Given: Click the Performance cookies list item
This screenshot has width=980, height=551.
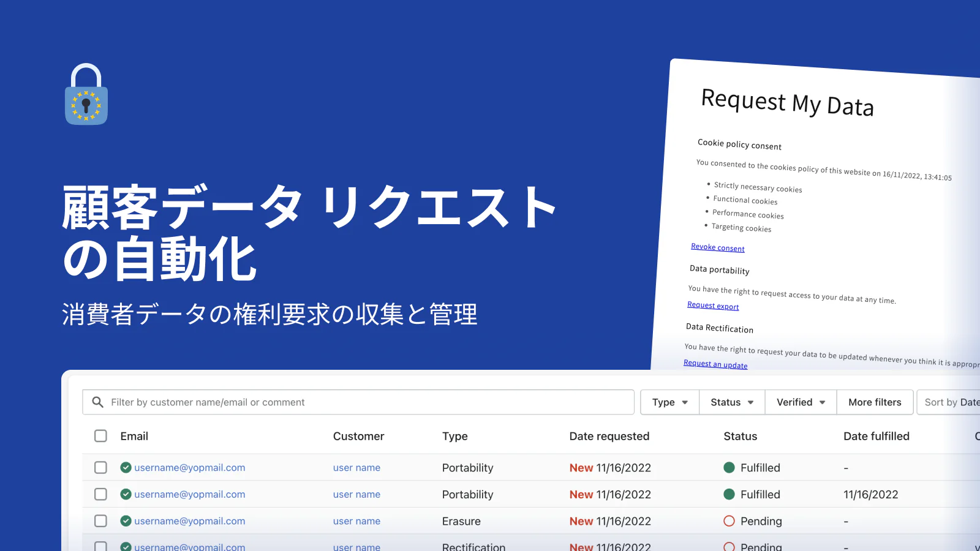Looking at the screenshot, I should [x=748, y=214].
